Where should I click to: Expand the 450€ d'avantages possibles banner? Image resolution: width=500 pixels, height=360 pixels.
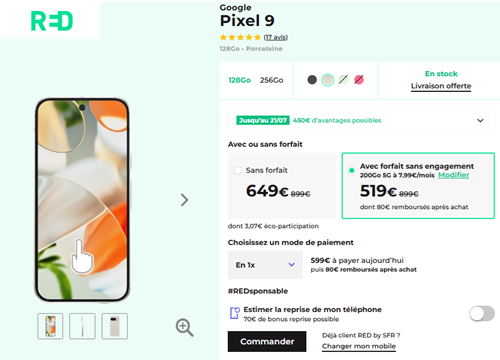(x=361, y=120)
